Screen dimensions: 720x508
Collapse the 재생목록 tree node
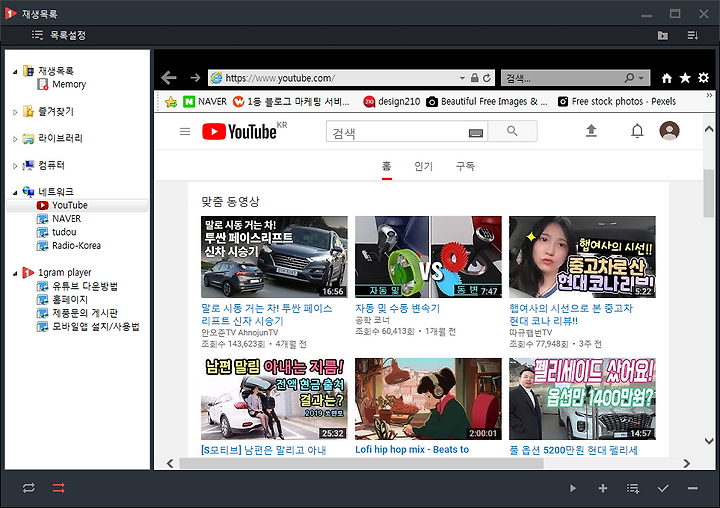pyautogui.click(x=15, y=71)
